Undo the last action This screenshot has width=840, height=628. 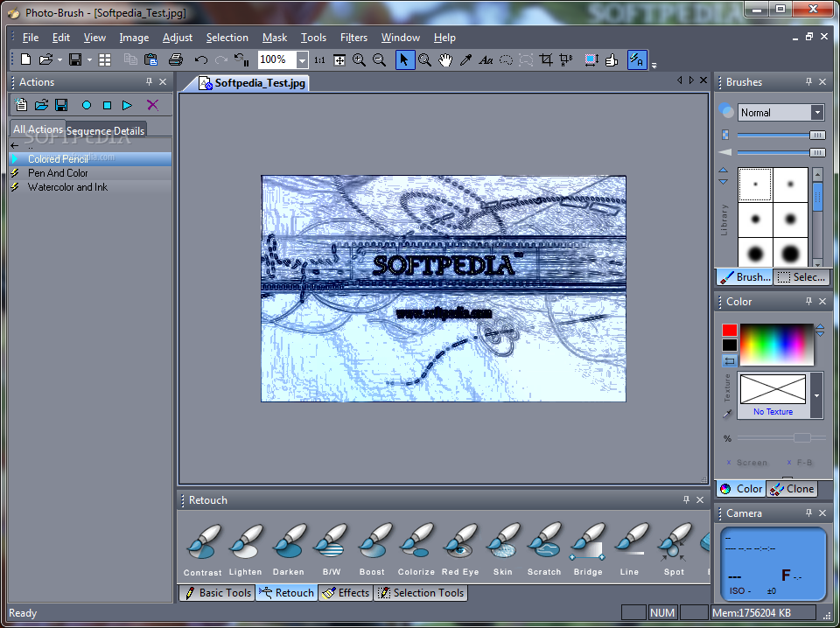coord(201,59)
